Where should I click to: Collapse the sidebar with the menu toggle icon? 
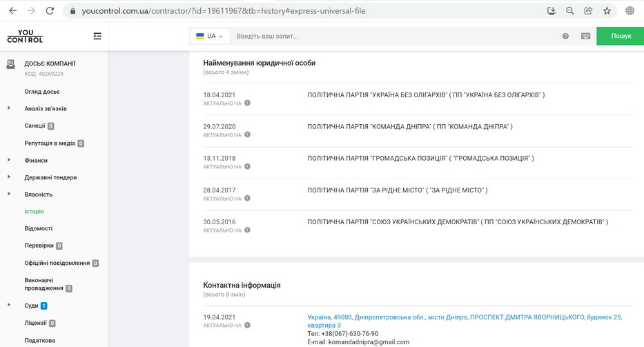[97, 36]
